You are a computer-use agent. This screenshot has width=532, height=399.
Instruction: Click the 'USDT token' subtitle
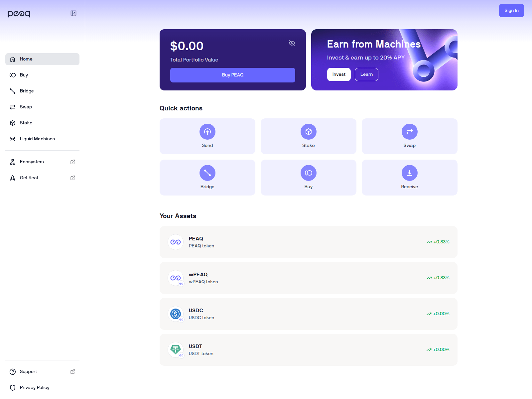coord(201,354)
